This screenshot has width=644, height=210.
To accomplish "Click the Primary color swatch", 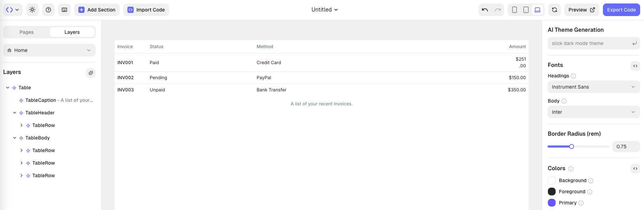I will [551, 203].
